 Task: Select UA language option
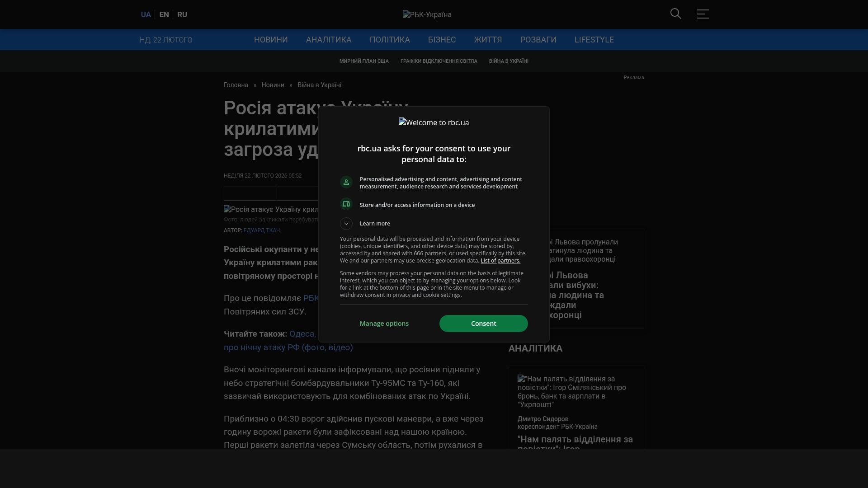coord(146,14)
